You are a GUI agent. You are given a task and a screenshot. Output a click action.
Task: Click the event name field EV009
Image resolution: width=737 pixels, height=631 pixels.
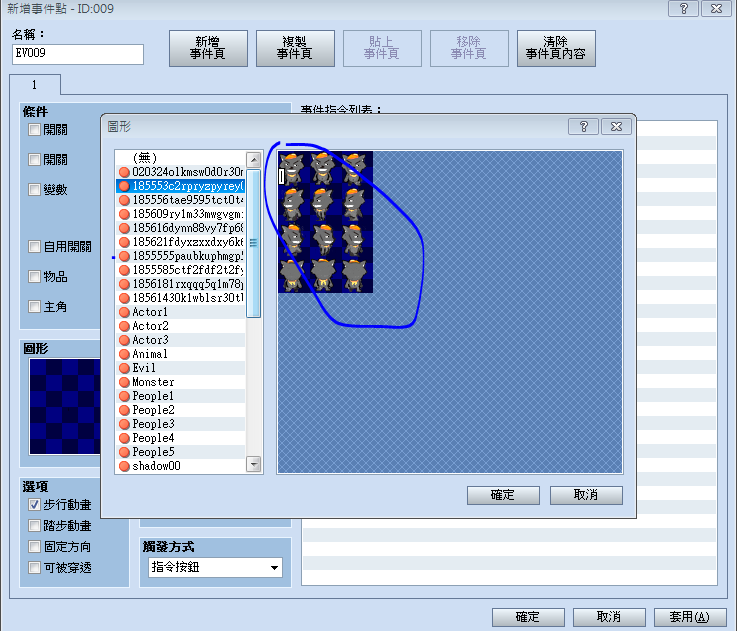[78, 54]
